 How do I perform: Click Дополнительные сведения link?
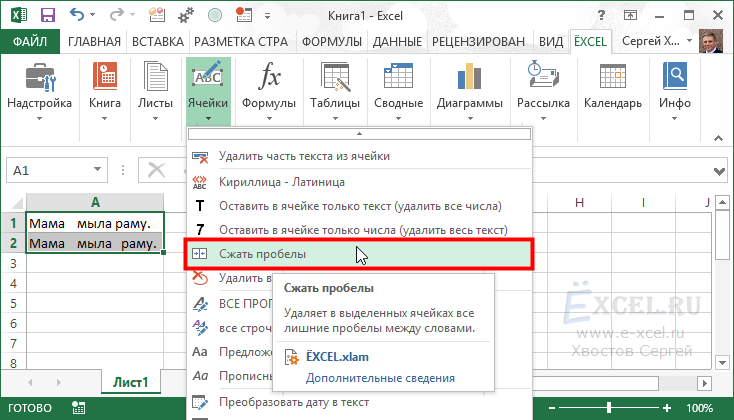tap(380, 378)
